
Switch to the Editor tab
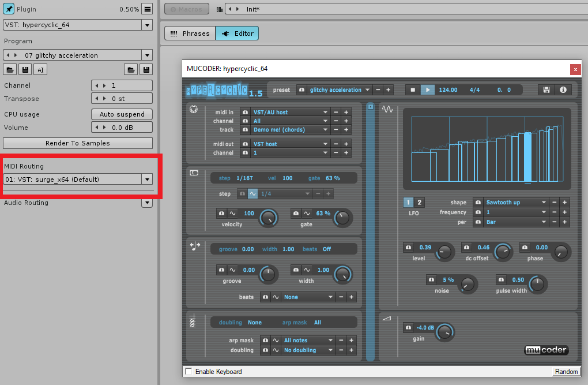tap(238, 33)
